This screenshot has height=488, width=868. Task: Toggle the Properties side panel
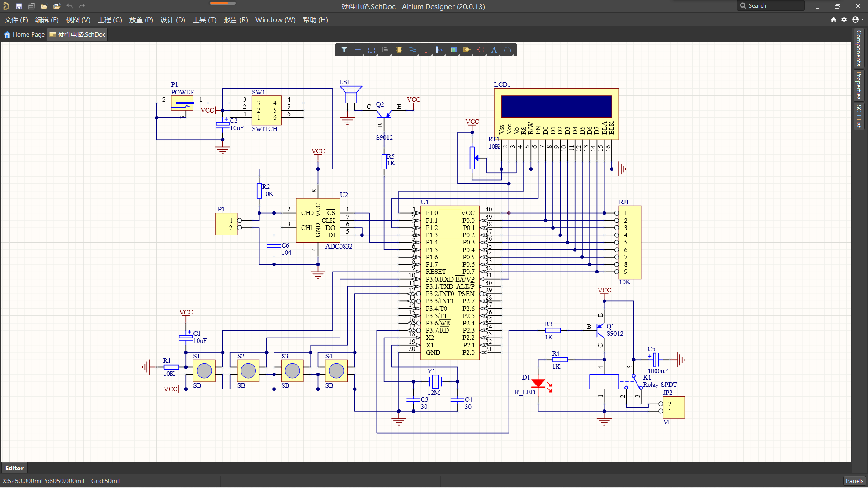[x=859, y=85]
